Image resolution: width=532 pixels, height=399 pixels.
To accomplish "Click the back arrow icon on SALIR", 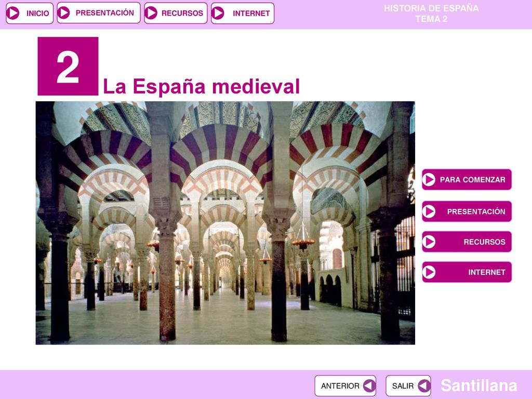I will [x=424, y=386].
